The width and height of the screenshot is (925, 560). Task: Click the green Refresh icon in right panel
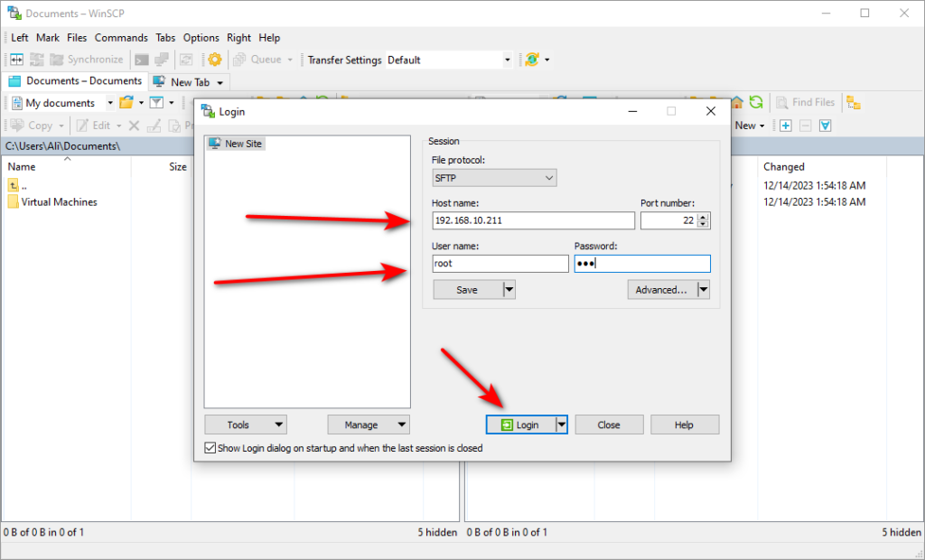756,102
